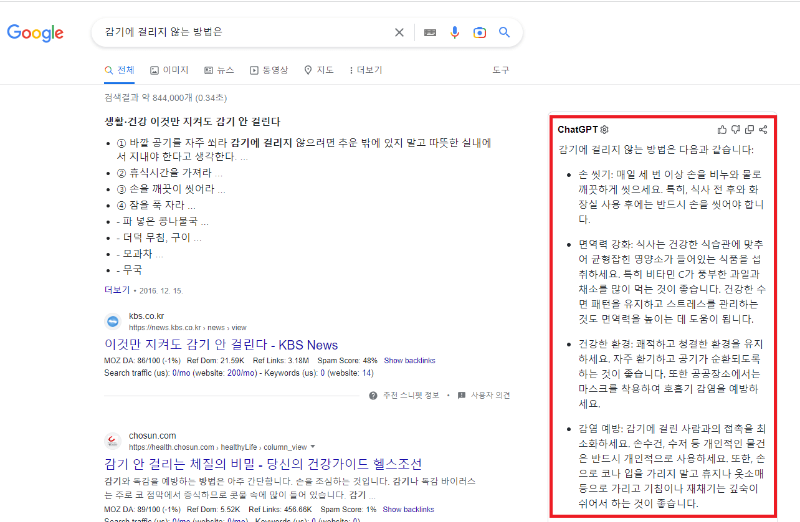Click the 면역력 강화 bullet in ChatGPT answer
The width and height of the screenshot is (800, 522).
pos(672,282)
